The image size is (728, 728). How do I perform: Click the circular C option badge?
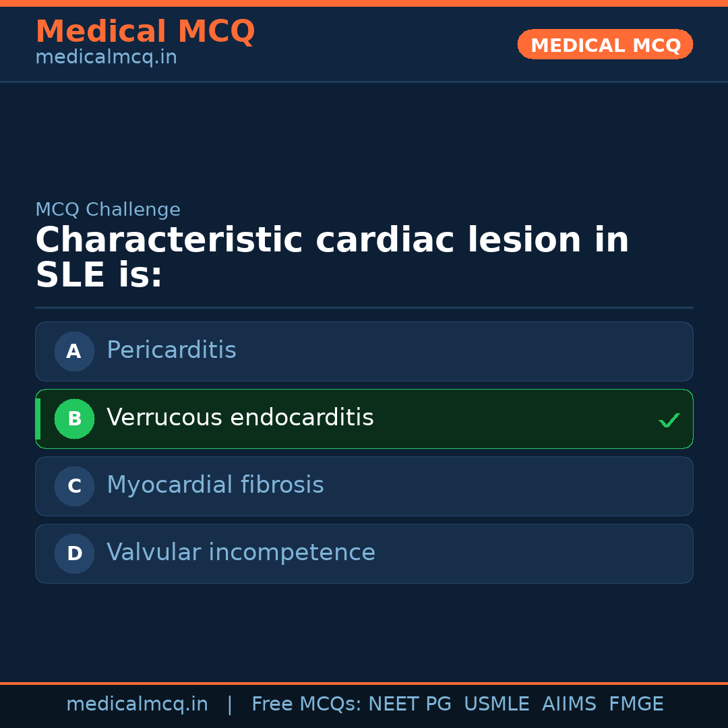74,486
